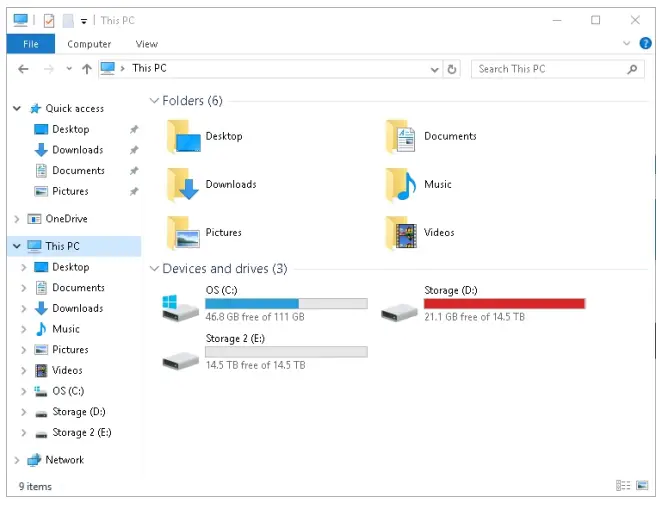Image resolution: width=662 pixels, height=511 pixels.
Task: Open address bar previous locations dropdown
Action: [x=434, y=70]
